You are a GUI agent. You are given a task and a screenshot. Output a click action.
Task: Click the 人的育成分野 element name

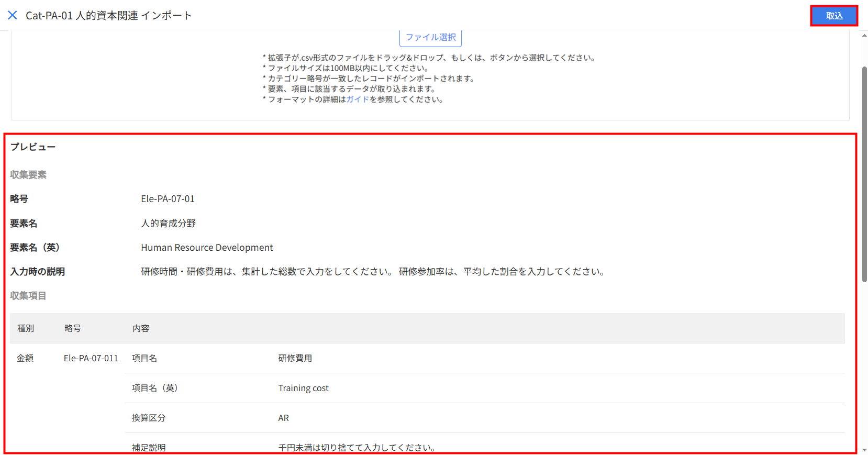[x=168, y=224]
